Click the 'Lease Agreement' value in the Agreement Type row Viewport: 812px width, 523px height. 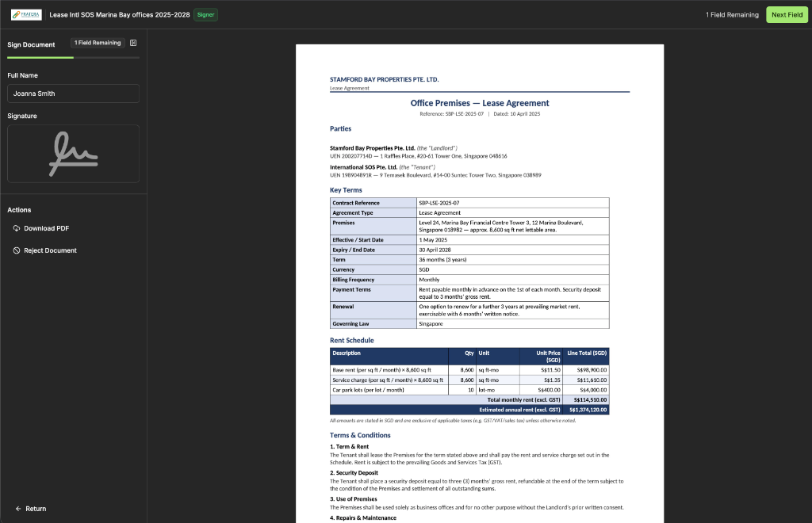(439, 212)
